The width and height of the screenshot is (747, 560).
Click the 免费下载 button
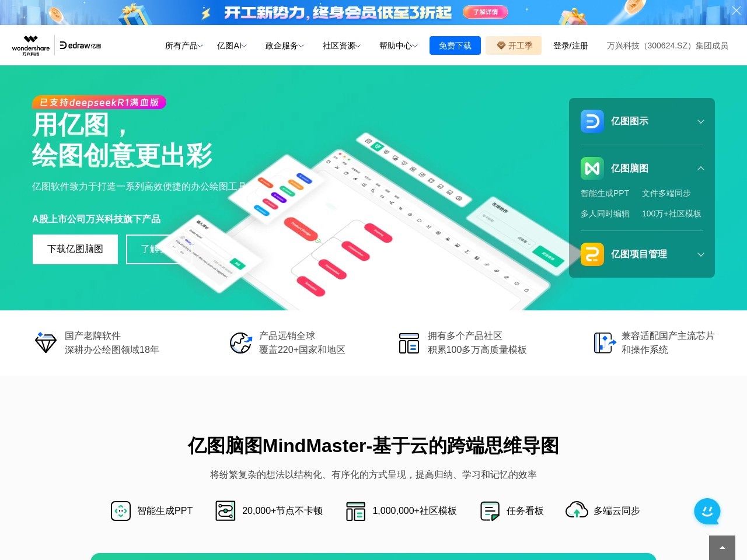(x=455, y=45)
